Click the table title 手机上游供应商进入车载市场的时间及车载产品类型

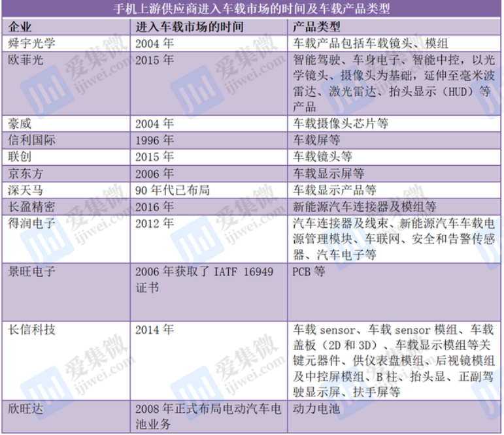[x=252, y=8]
